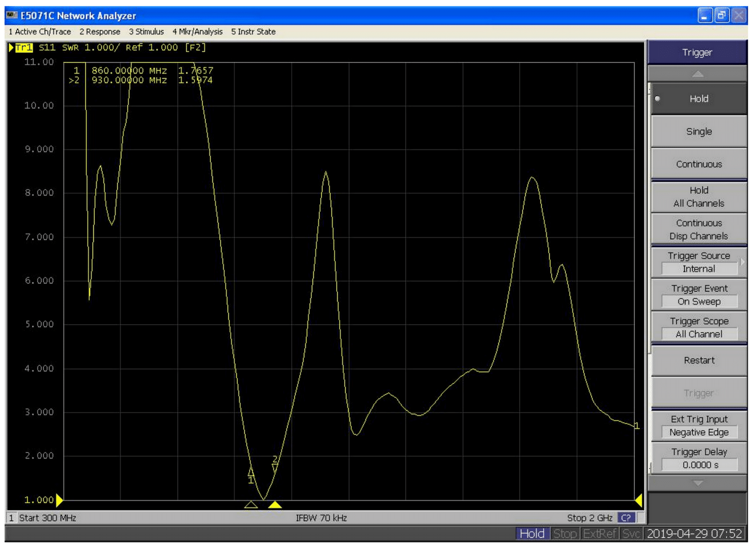Select the Tr1 trace label
The width and height of the screenshot is (756, 548).
pos(24,47)
